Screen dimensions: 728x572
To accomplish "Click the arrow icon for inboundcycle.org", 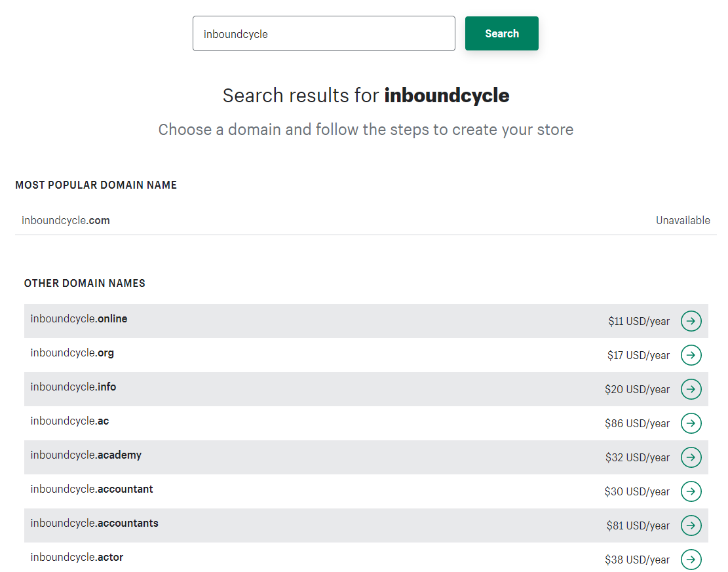I will (x=691, y=355).
